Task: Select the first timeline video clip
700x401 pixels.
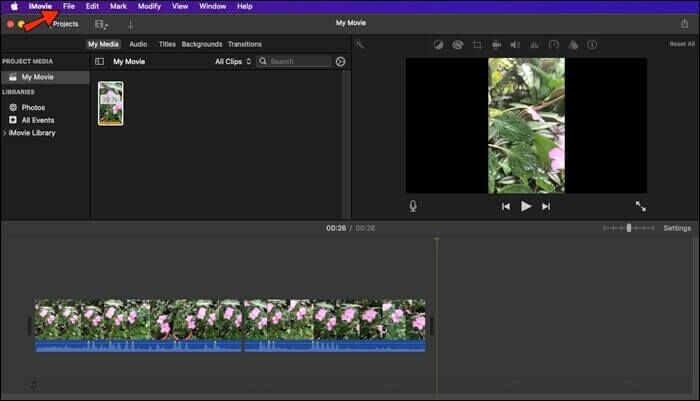Action: [x=138, y=319]
